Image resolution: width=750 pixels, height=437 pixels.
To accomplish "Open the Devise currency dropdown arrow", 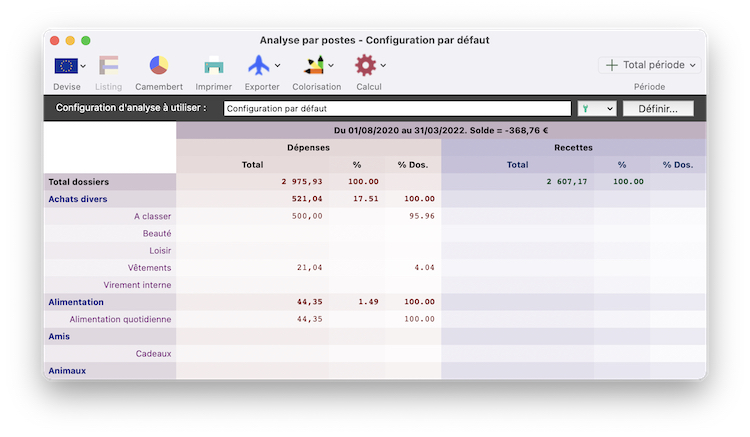I will (83, 66).
